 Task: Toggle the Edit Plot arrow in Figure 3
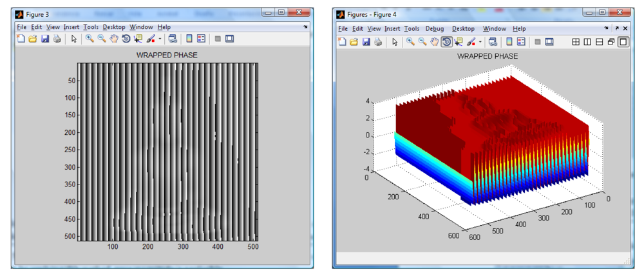pos(74,39)
